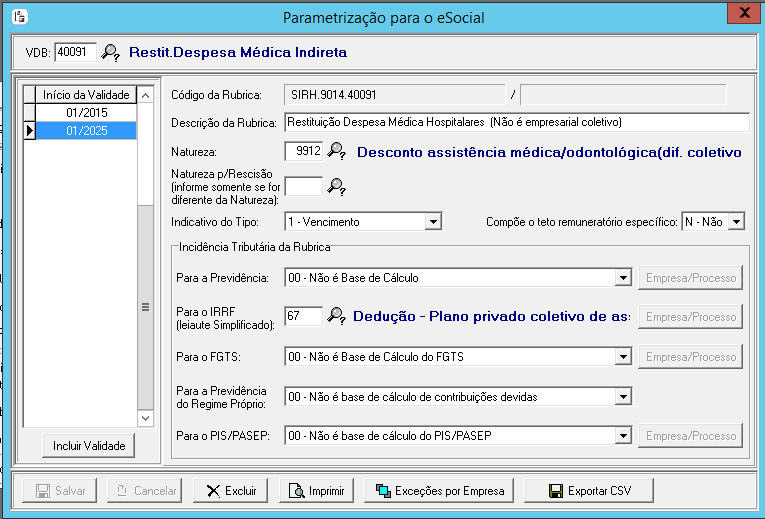Expand the Para o PIS/PASEP dropdown

[622, 436]
